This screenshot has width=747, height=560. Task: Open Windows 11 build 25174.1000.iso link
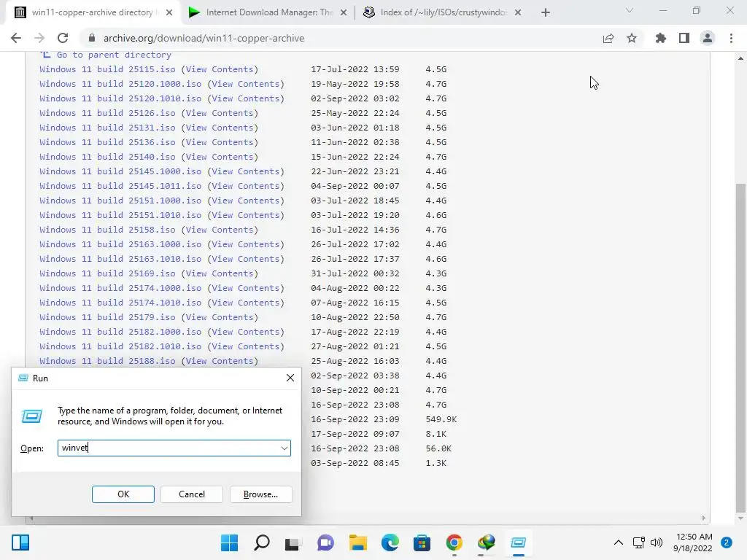(120, 288)
